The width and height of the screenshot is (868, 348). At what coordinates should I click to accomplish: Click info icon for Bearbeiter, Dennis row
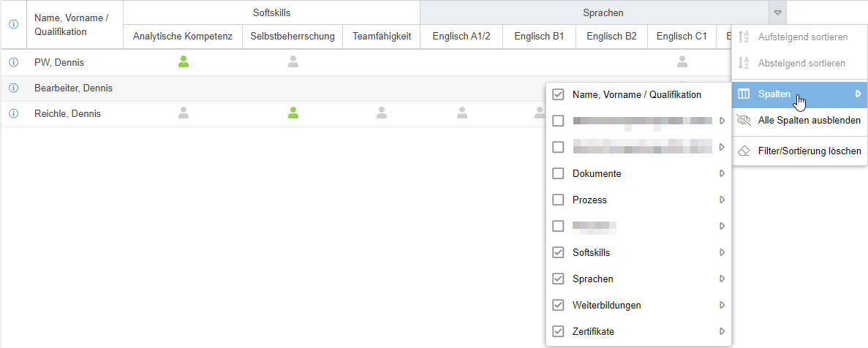coord(13,88)
